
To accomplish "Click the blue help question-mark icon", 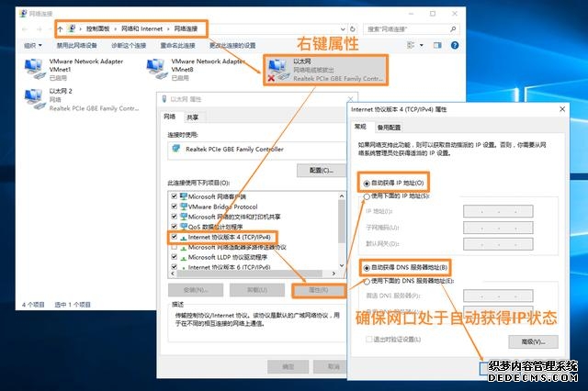I will coord(455,45).
